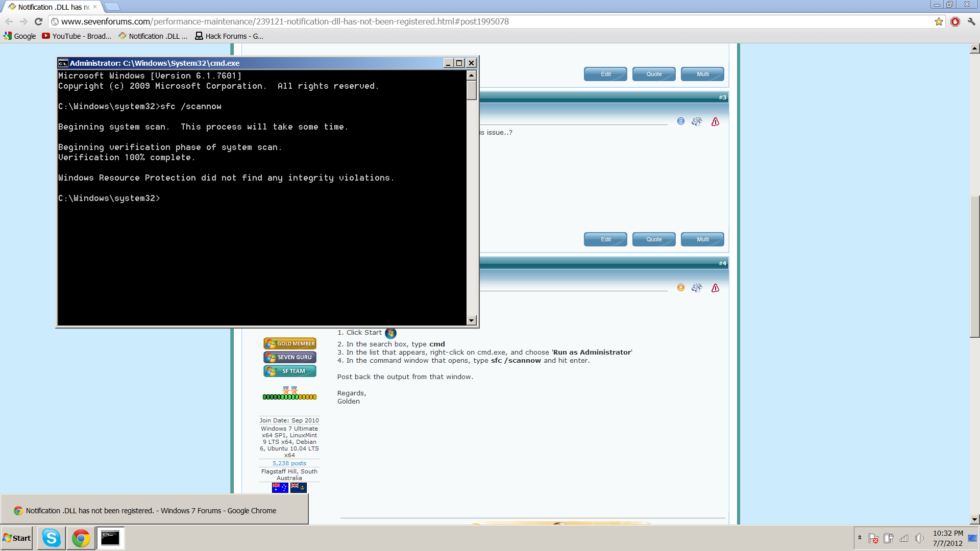Open the YouTube bookmark in the bookmarks bar

pyautogui.click(x=77, y=36)
